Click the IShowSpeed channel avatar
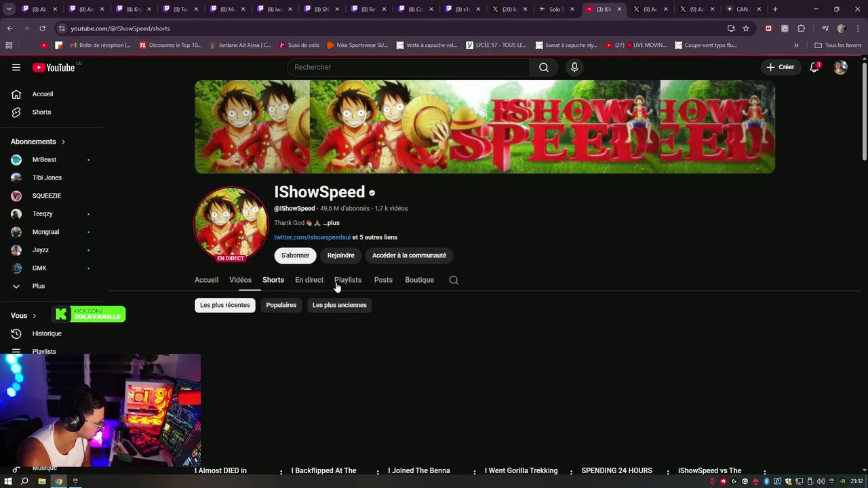Image resolution: width=868 pixels, height=488 pixels. tap(231, 224)
